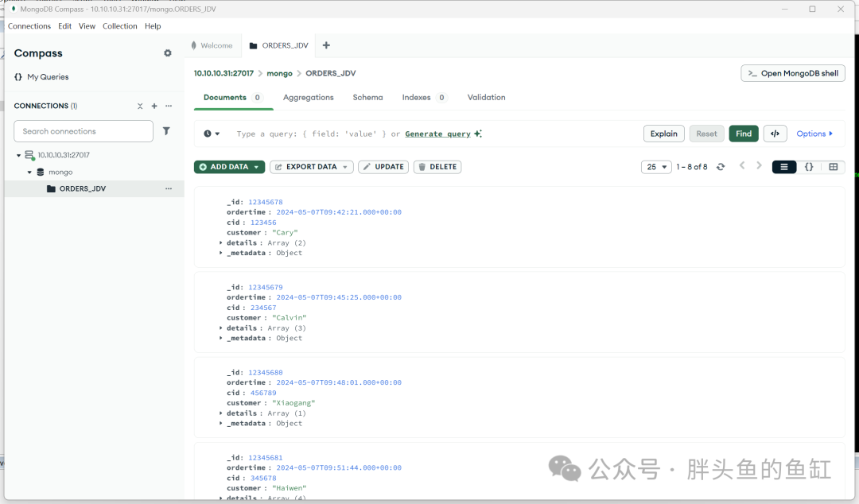Open the 25 per page dropdown
Viewport: 859px width, 504px height.
click(656, 167)
